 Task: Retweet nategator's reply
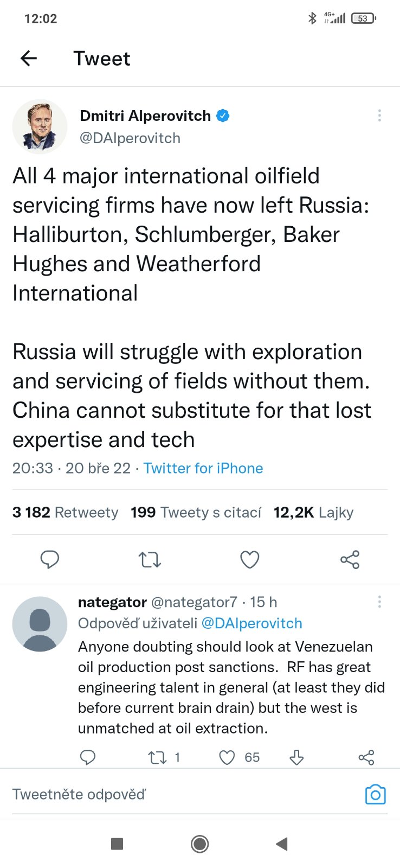coord(158,757)
